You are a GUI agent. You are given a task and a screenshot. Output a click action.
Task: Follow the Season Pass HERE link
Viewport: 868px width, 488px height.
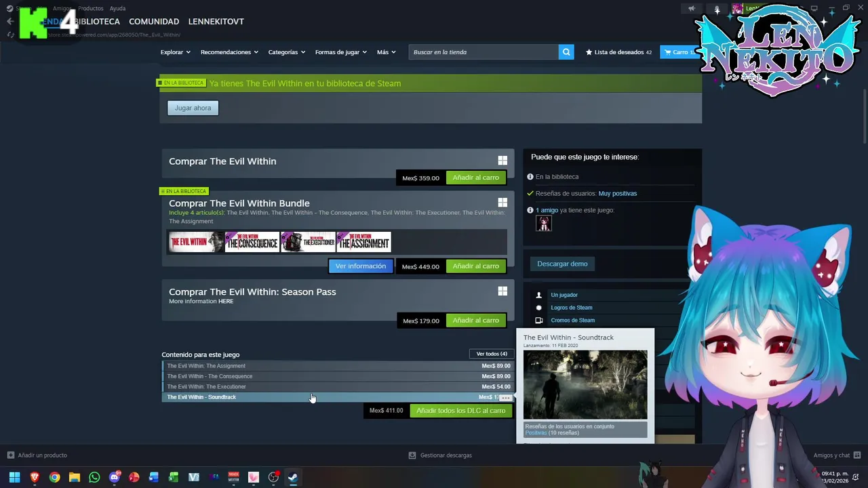pyautogui.click(x=226, y=301)
